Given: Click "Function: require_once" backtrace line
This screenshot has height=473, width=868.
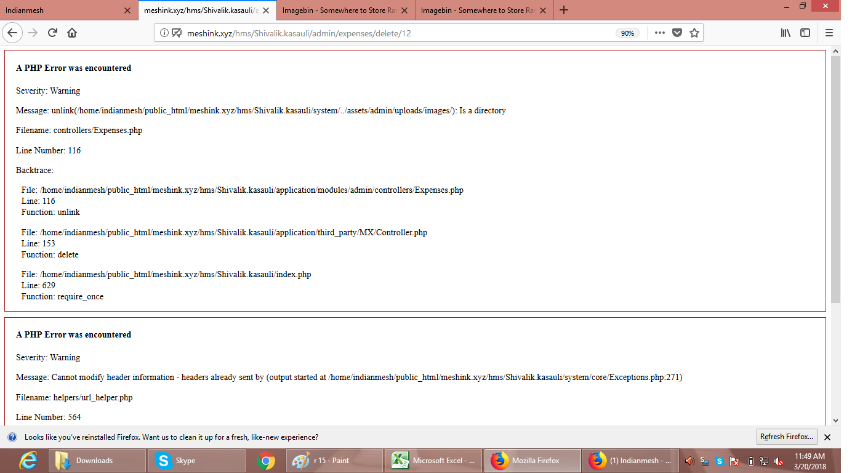Looking at the screenshot, I should click(62, 297).
